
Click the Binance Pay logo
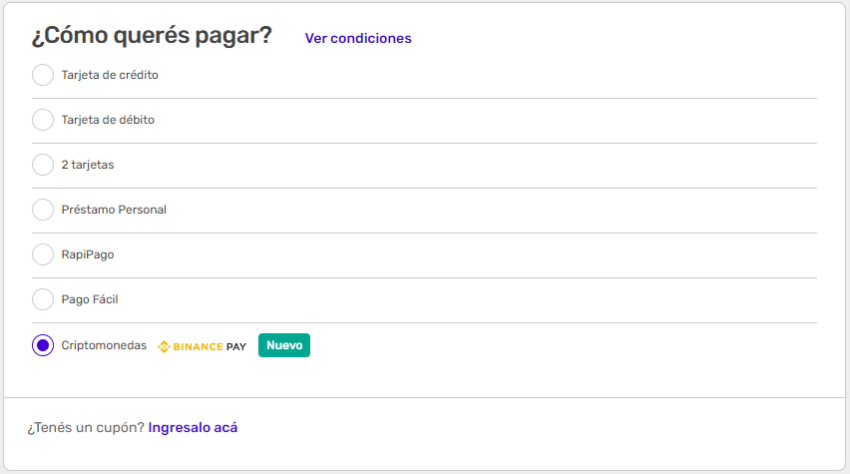point(202,346)
